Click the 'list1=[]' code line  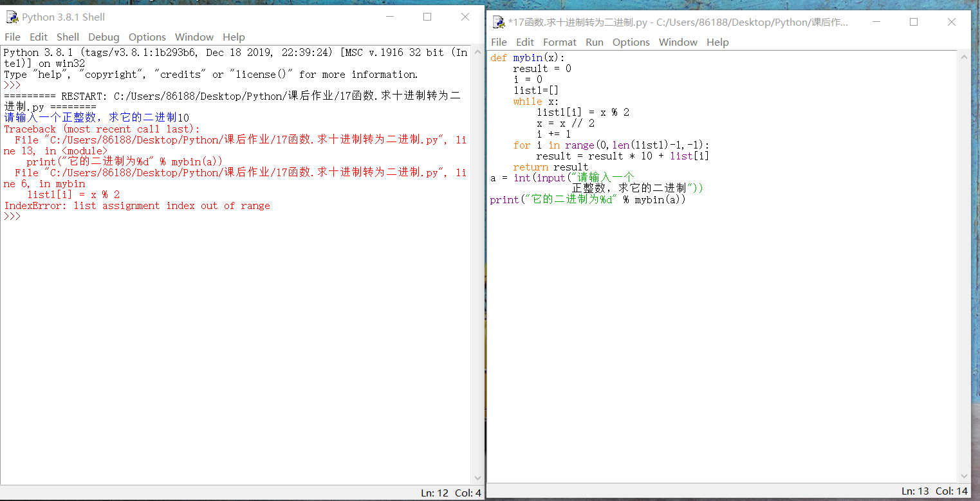[x=535, y=91]
